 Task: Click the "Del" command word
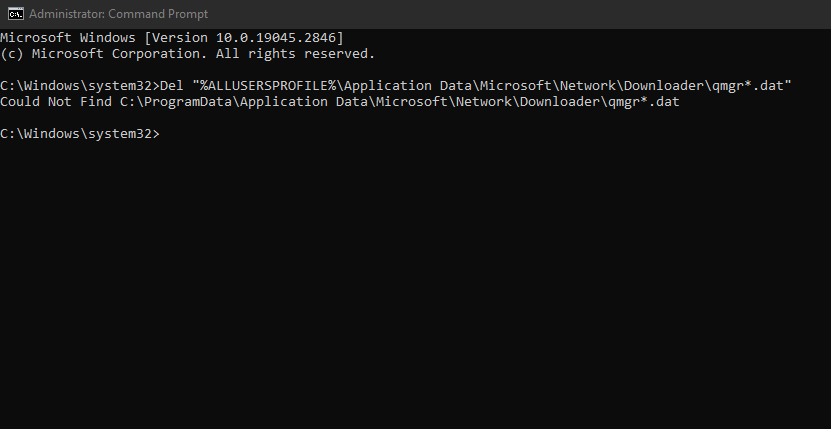(x=171, y=86)
